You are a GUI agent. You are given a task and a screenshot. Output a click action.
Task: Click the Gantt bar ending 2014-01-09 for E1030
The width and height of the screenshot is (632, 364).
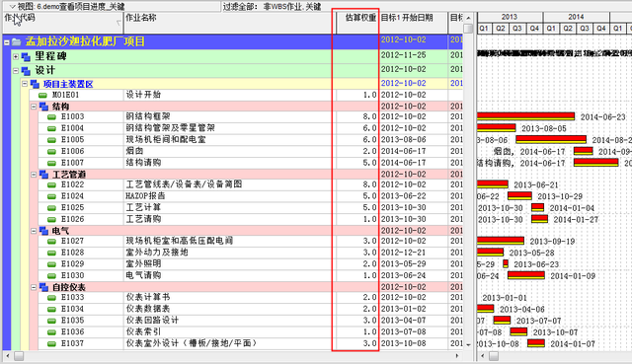[x=526, y=275]
